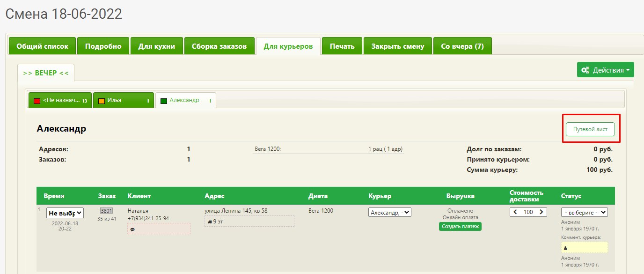644x274 pixels.
Task: Go to the Со вчера (7) tab
Action: pos(462,46)
